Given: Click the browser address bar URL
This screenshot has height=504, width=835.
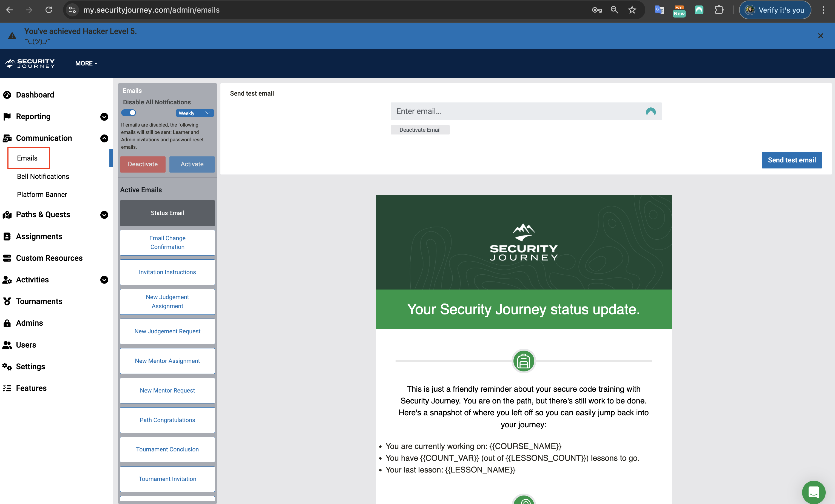Looking at the screenshot, I should 152,10.
